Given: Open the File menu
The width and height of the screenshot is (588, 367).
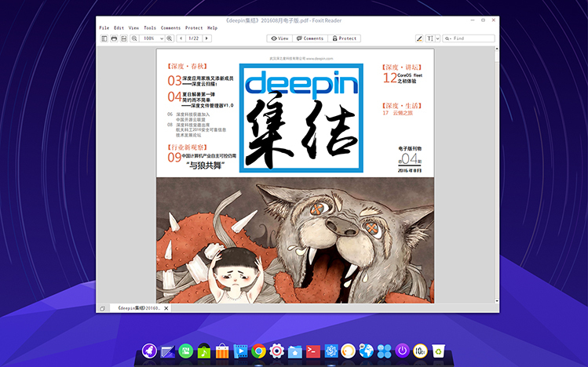Looking at the screenshot, I should [104, 27].
